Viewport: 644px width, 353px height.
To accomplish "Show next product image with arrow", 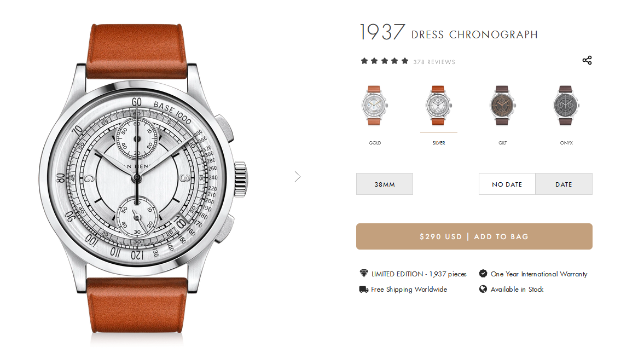I will [x=298, y=177].
